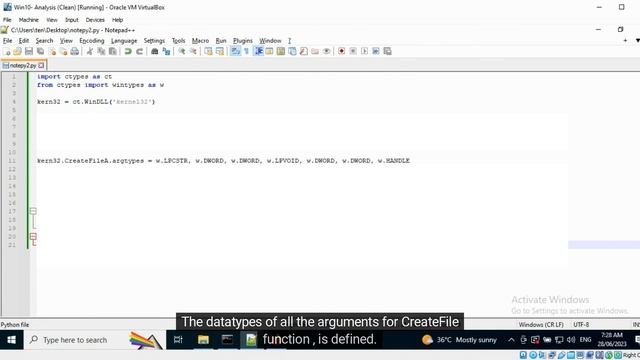Image resolution: width=640 pixels, height=360 pixels.
Task: Save the file using the Save icon
Action: (29, 51)
